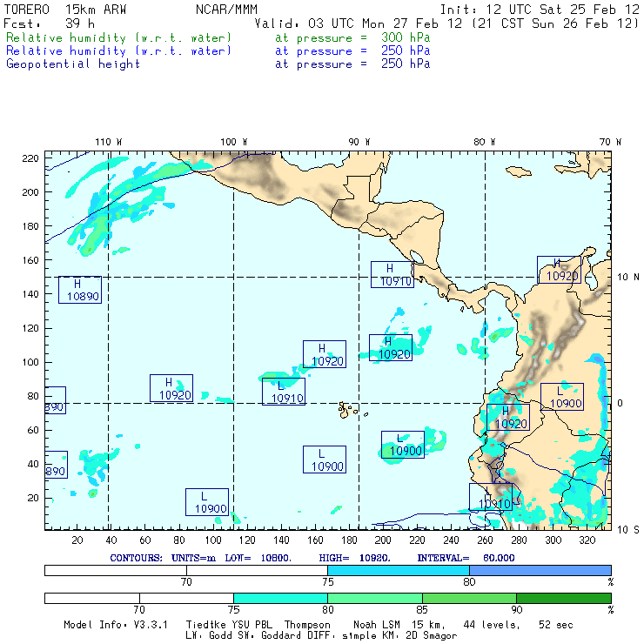The width and height of the screenshot is (644, 644).
Task: Click the 'H 10920' box over Ecuador's coast
Action: coord(508,417)
